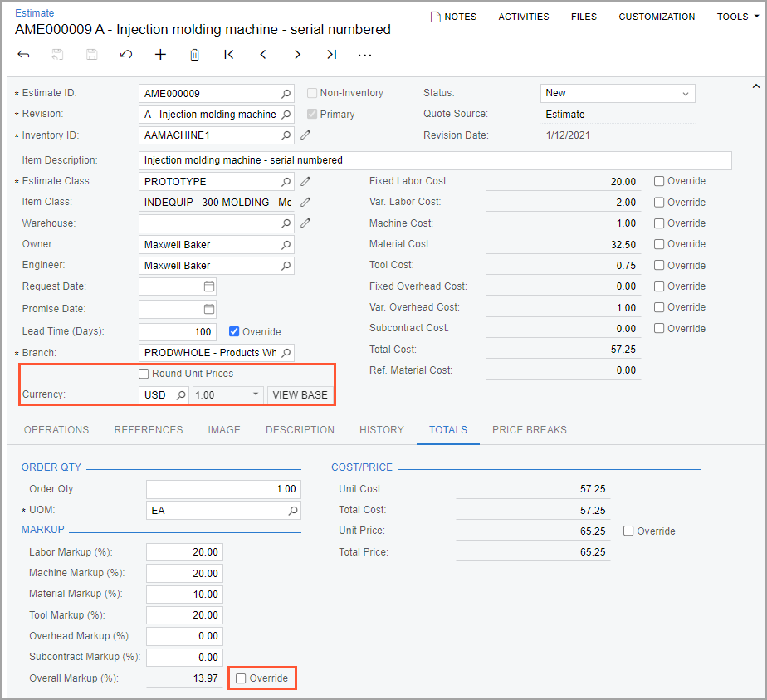Click the undo icon in toolbar
Screen dimensions: 767x700
126,55
